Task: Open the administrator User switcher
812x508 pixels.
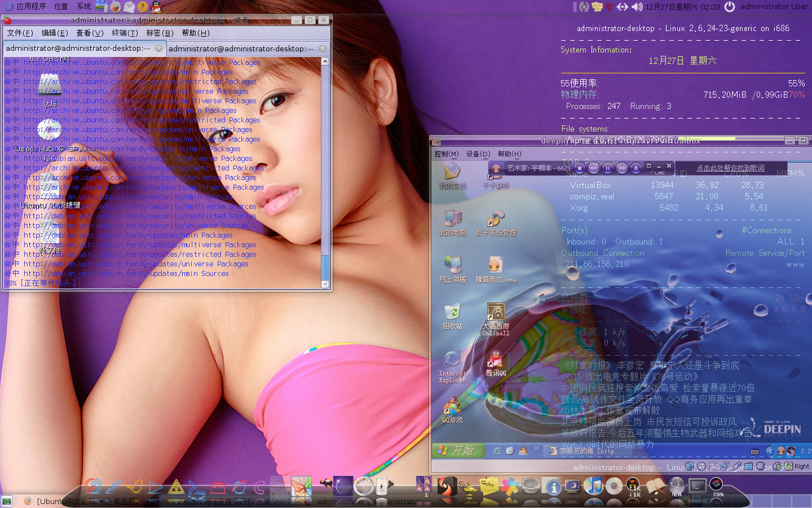Action: pos(774,6)
